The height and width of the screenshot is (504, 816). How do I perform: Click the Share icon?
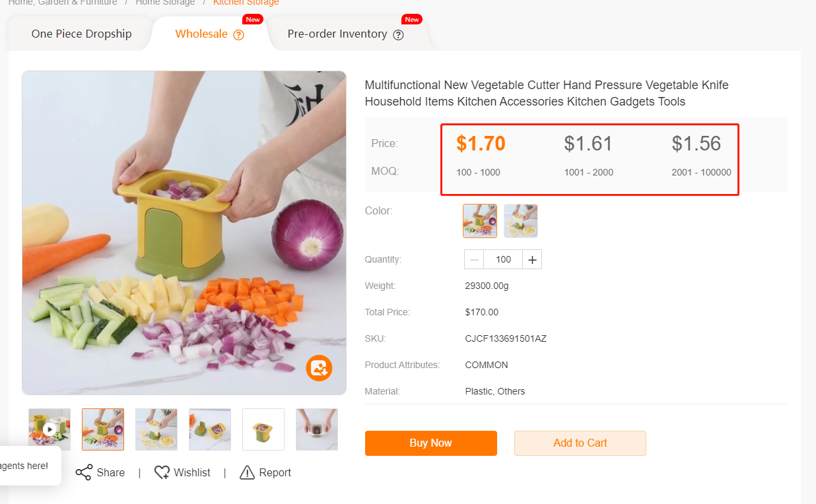[84, 472]
